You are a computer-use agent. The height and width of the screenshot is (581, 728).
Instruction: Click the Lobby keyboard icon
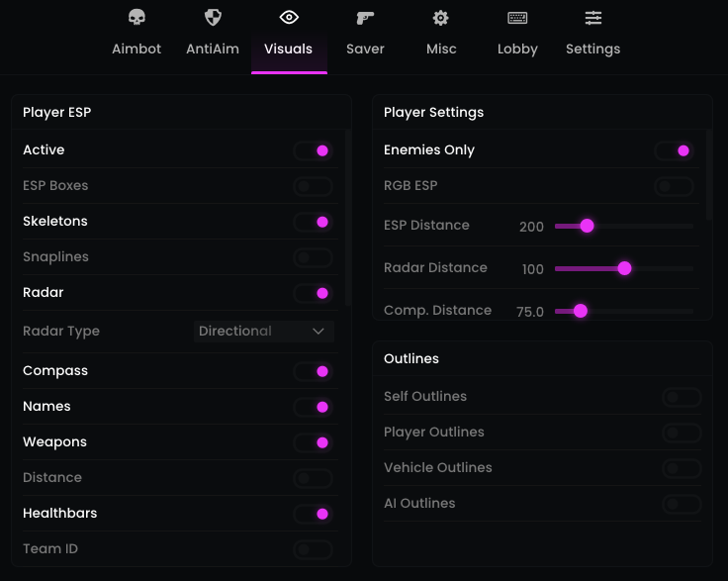point(517,18)
